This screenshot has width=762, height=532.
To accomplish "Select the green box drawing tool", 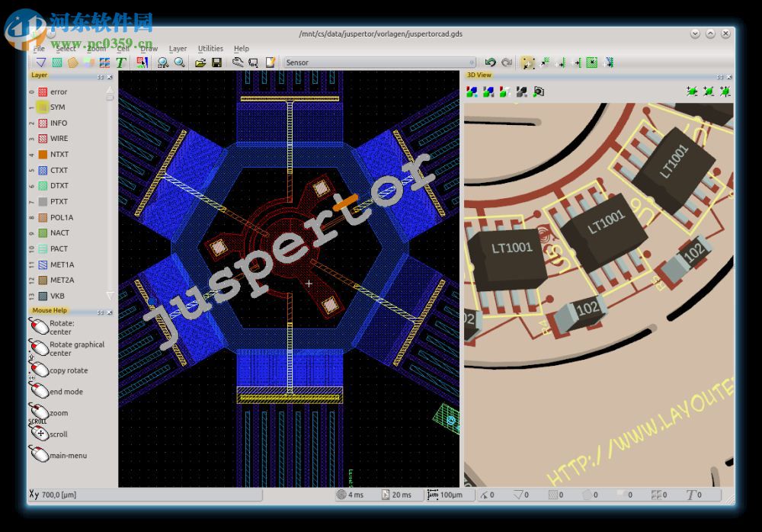I will click(57, 62).
